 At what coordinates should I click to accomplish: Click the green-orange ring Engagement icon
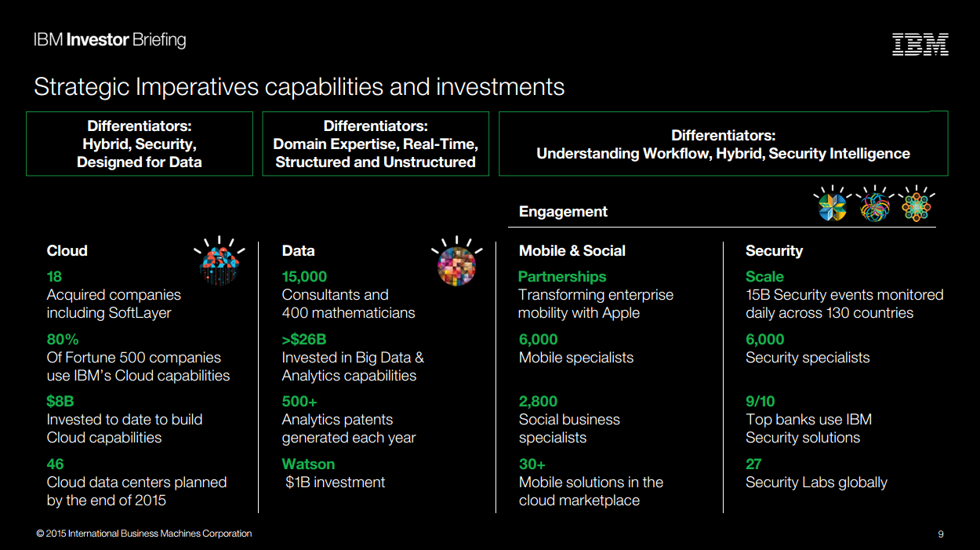[x=914, y=206]
